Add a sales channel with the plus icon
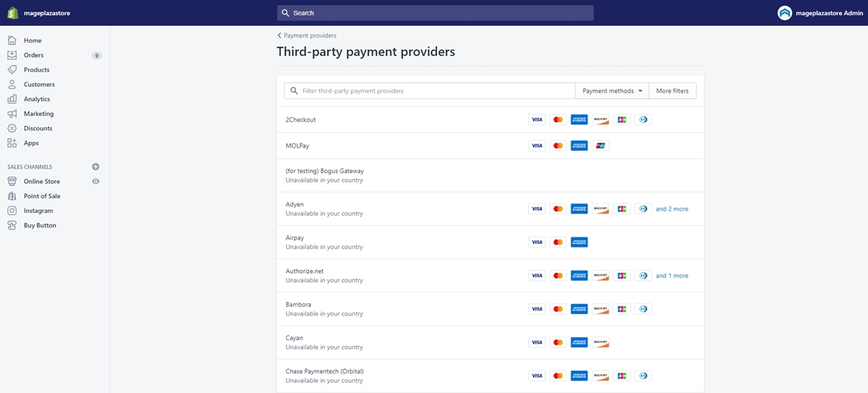Image resolution: width=868 pixels, height=393 pixels. 95,166
